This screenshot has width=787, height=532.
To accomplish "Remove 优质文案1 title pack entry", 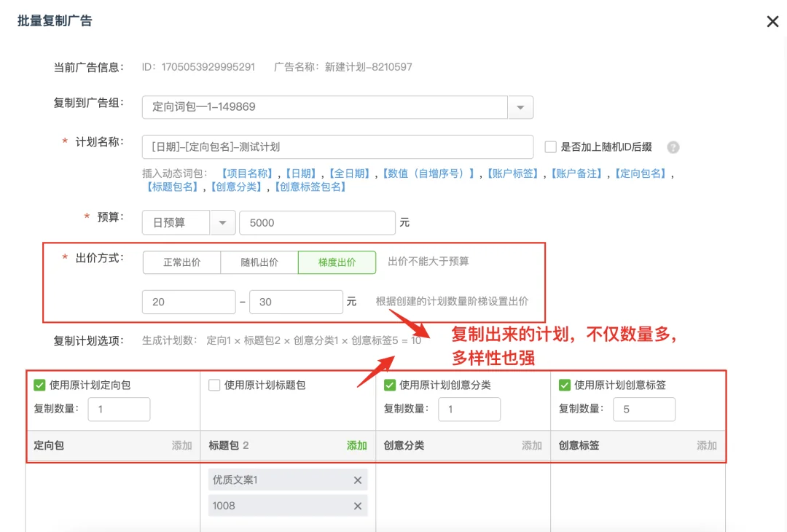I will coord(357,480).
